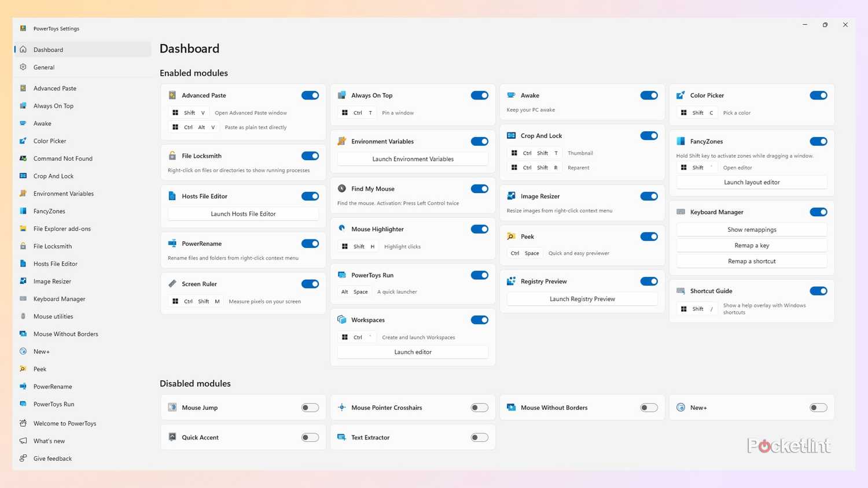Turn on Text Extractor

coord(479,437)
